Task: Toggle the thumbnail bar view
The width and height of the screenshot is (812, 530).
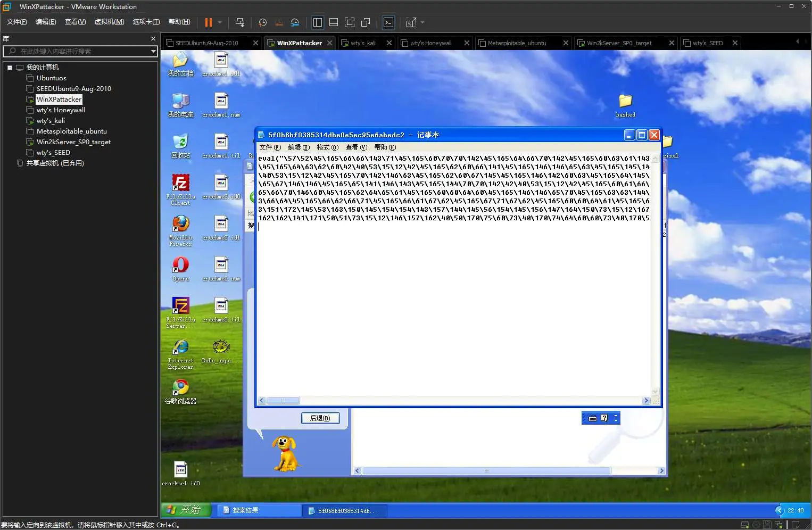Action: (334, 22)
